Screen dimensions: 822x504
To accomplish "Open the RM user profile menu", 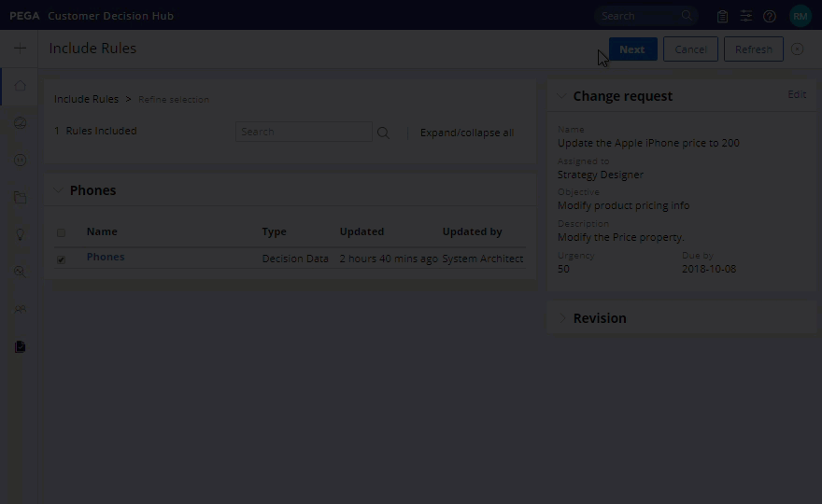I will (x=800, y=16).
